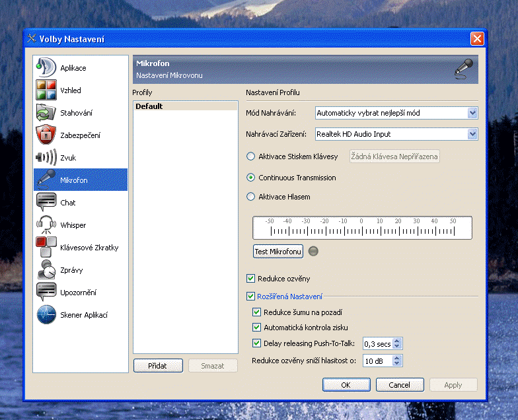Select the Chat speech bubble icon
518x420 pixels.
(46, 203)
